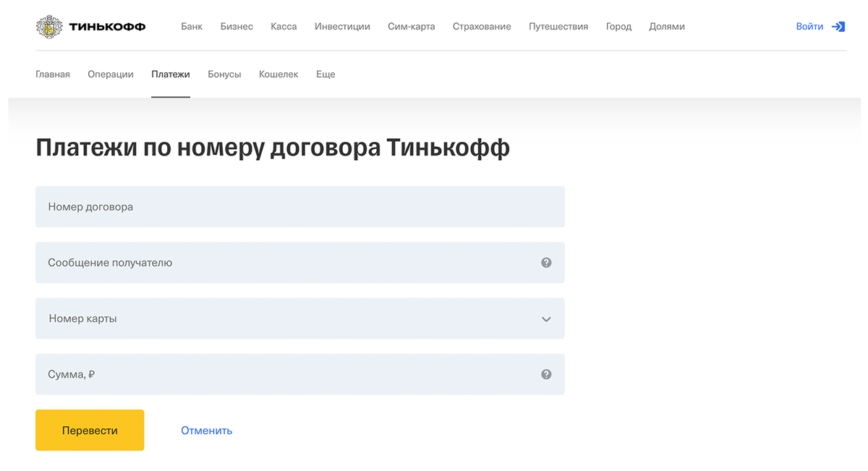Click the yellow Перевести button
The height and width of the screenshot is (471, 868).
pyautogui.click(x=90, y=430)
